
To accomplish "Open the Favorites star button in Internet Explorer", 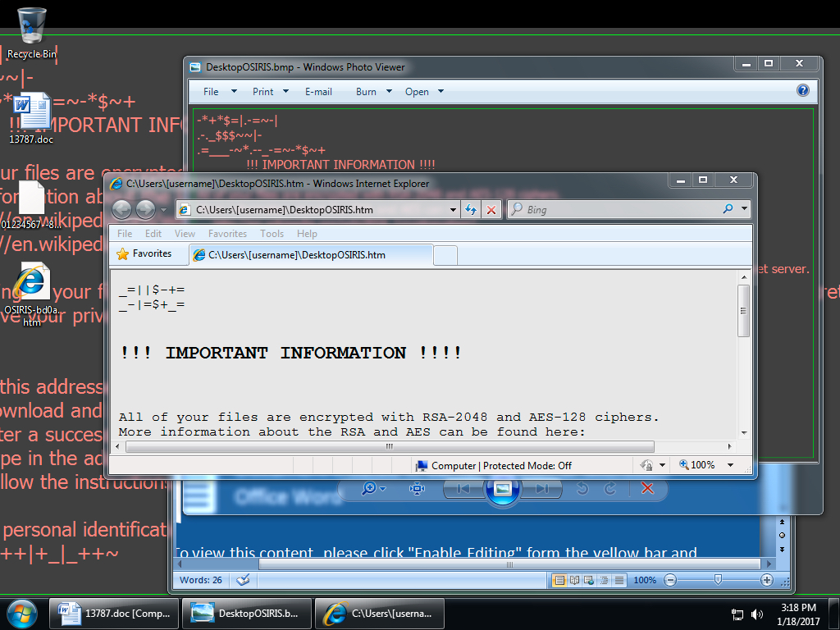I will pyautogui.click(x=144, y=254).
